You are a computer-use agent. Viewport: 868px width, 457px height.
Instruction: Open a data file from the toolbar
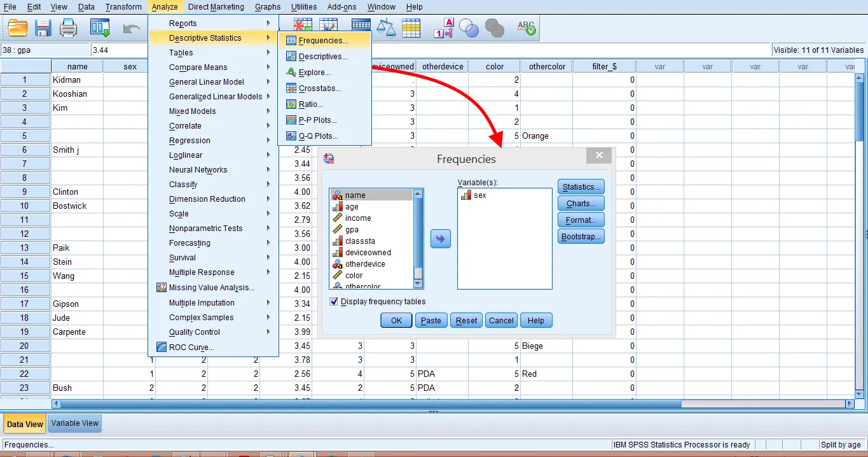(17, 27)
